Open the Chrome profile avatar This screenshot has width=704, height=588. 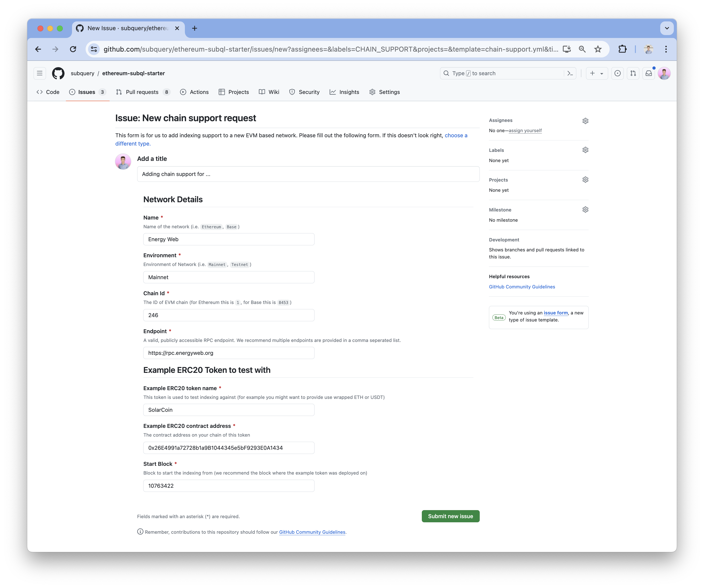pyautogui.click(x=648, y=49)
